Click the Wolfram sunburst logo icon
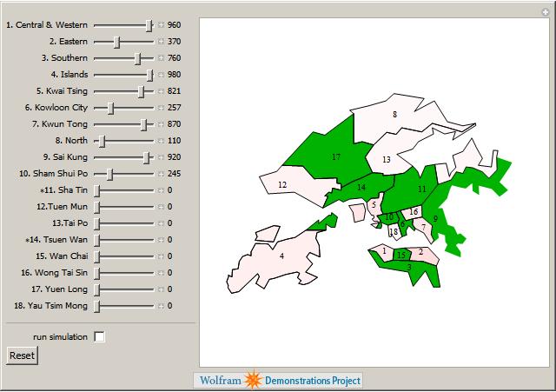 [252, 381]
